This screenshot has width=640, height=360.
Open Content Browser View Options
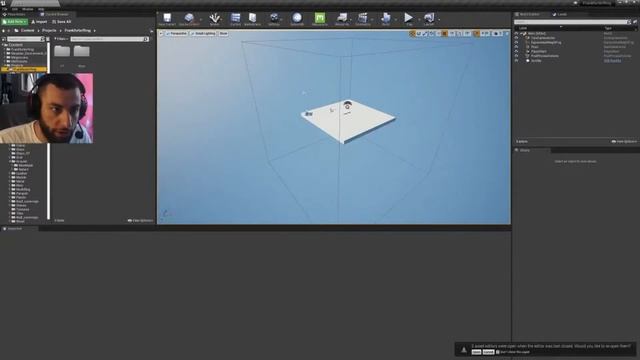point(140,220)
